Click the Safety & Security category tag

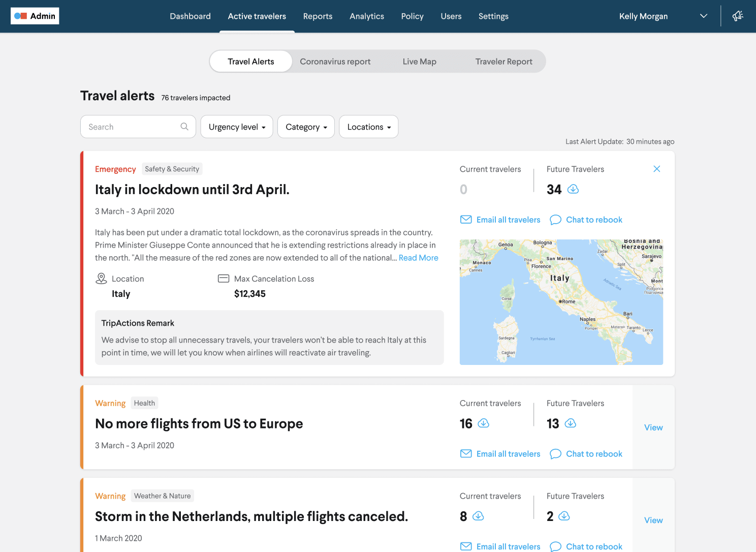tap(172, 169)
